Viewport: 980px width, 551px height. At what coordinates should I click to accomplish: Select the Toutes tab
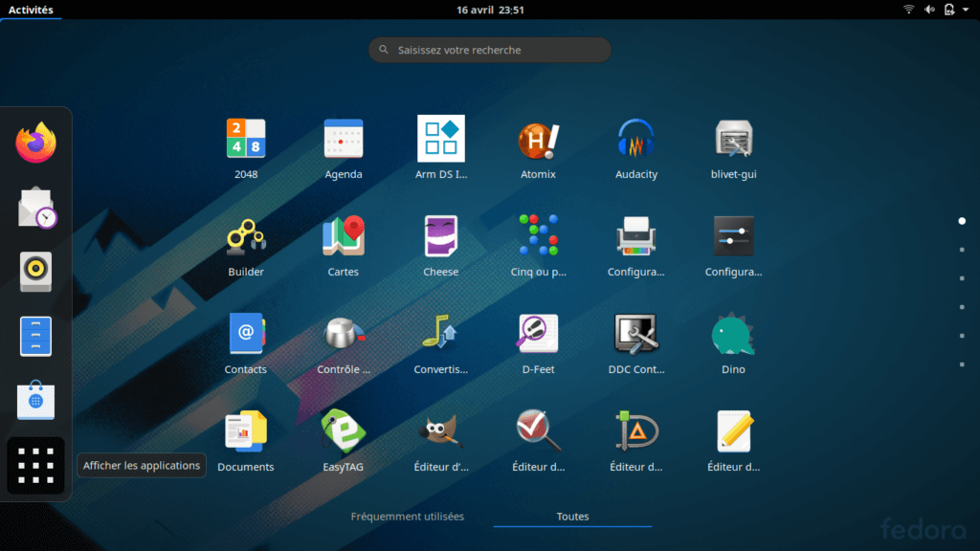tap(572, 517)
